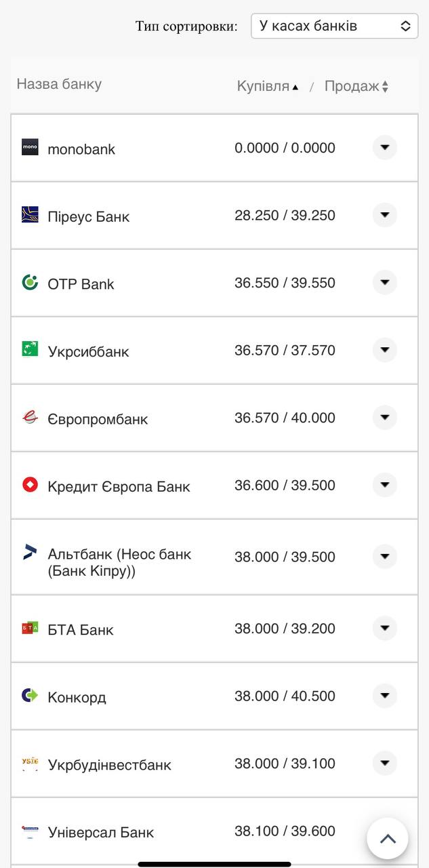
Task: Select the Піреус Банк logo
Action: click(x=28, y=216)
